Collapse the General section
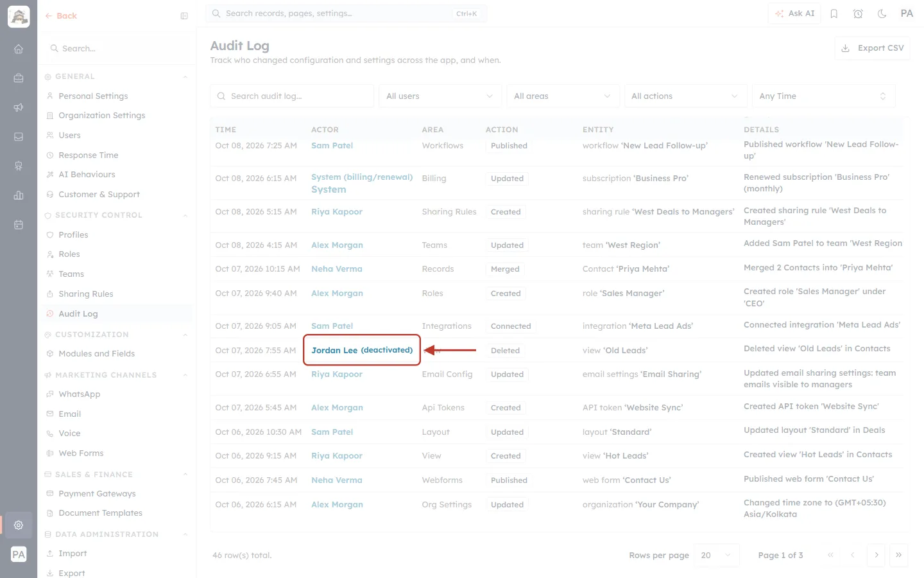924x578 pixels. pyautogui.click(x=185, y=77)
